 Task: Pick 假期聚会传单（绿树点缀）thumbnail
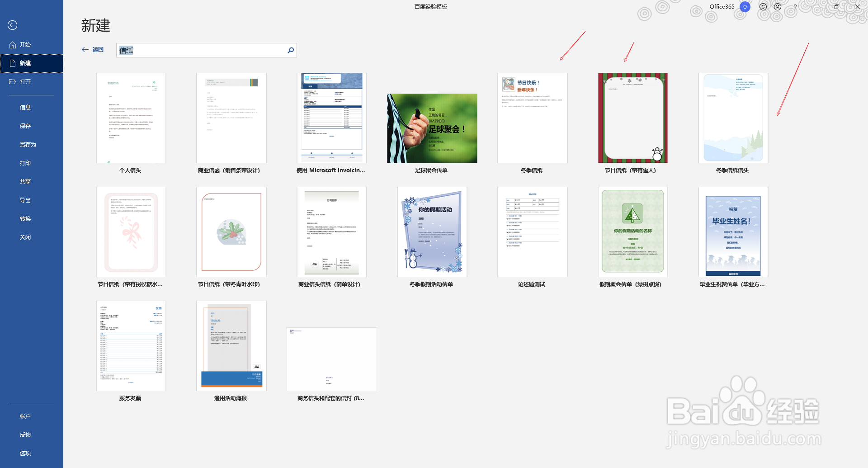point(633,232)
